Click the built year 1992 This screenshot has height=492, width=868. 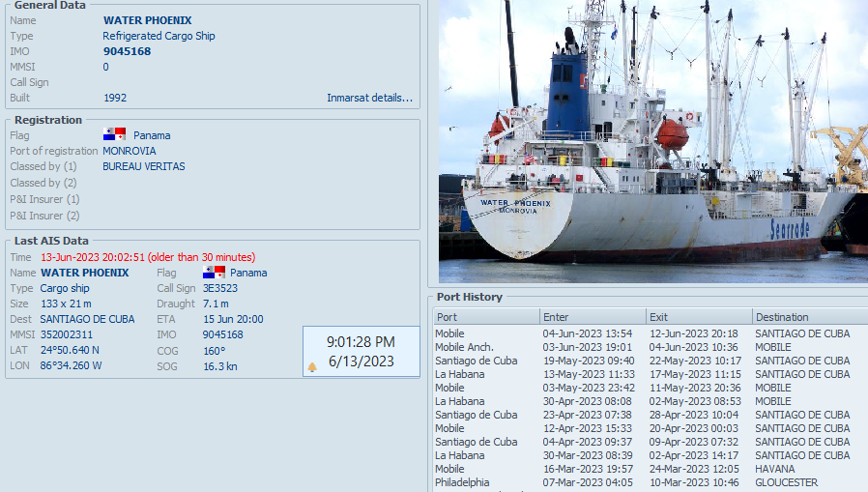pyautogui.click(x=115, y=98)
